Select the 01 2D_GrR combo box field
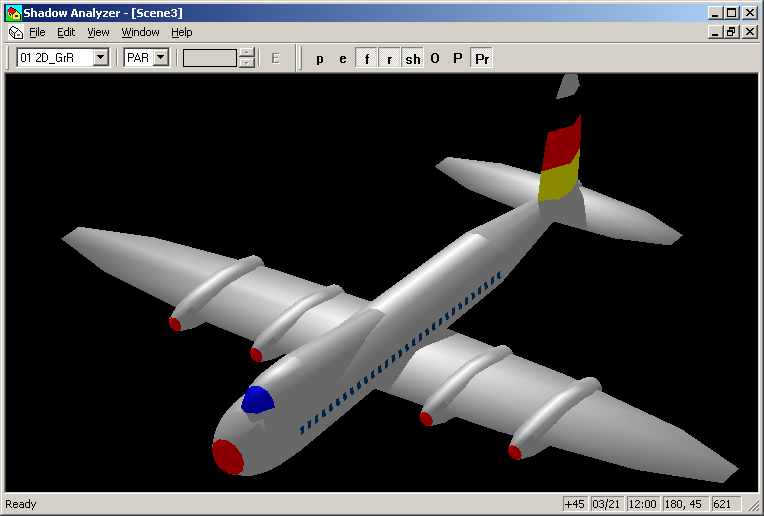This screenshot has height=516, width=764. (62, 57)
